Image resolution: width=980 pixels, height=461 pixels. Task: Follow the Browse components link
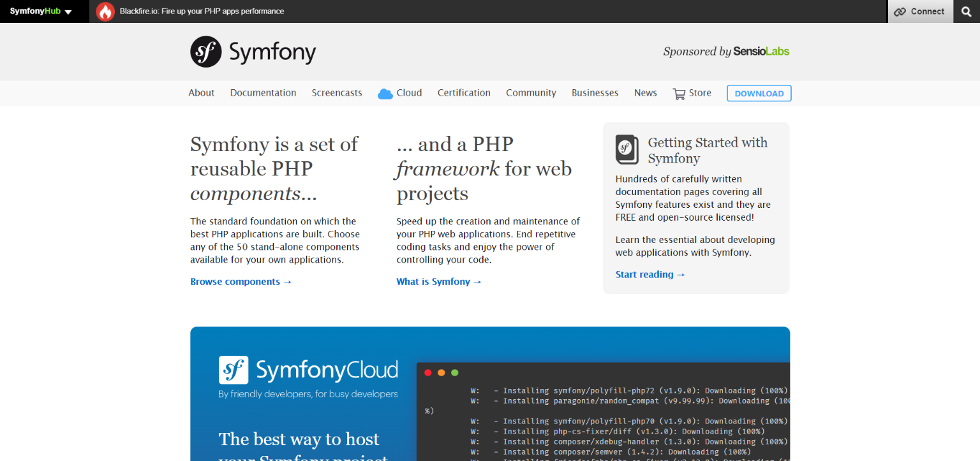pyautogui.click(x=241, y=281)
